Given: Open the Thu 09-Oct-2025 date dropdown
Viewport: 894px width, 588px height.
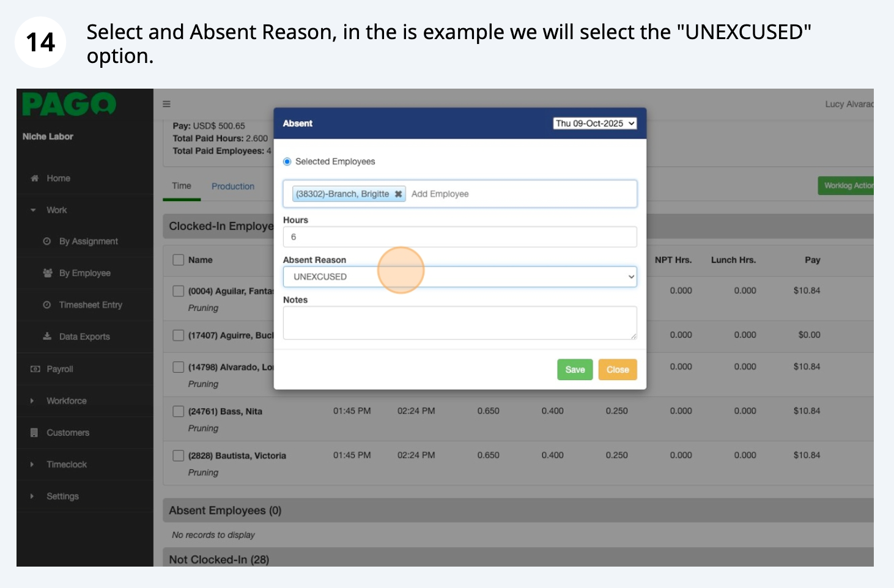Looking at the screenshot, I should click(x=594, y=123).
